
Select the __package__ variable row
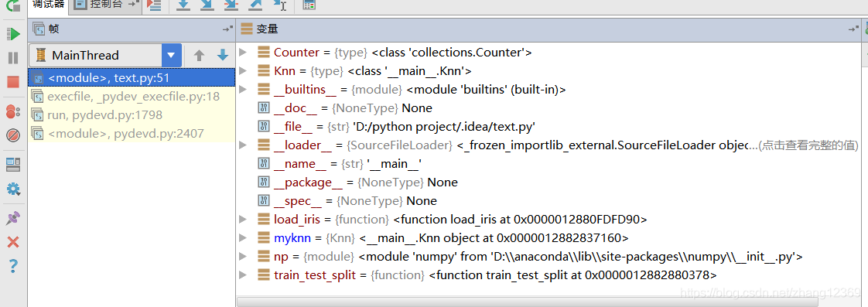pyautogui.click(x=548, y=182)
